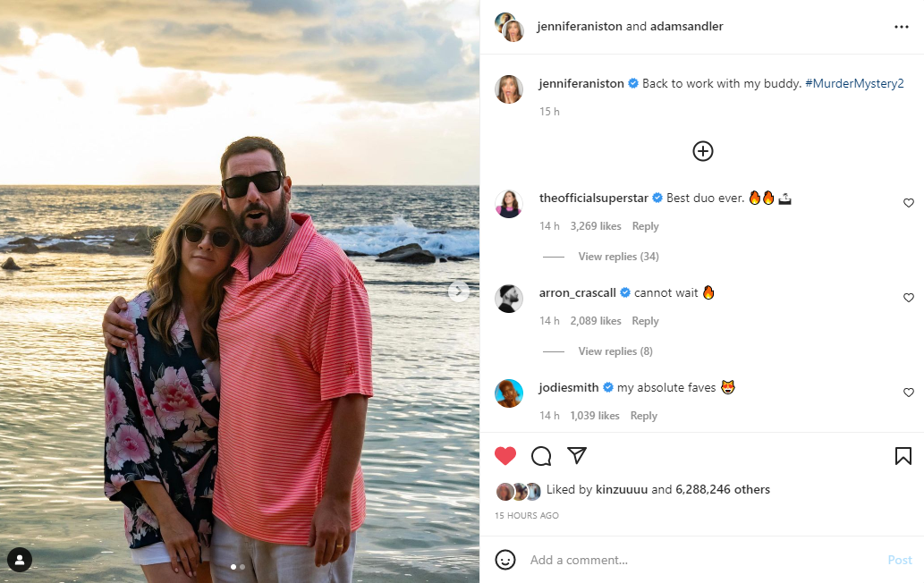Open the comment bubble icon
Screen dimensions: 924x583
coord(541,456)
